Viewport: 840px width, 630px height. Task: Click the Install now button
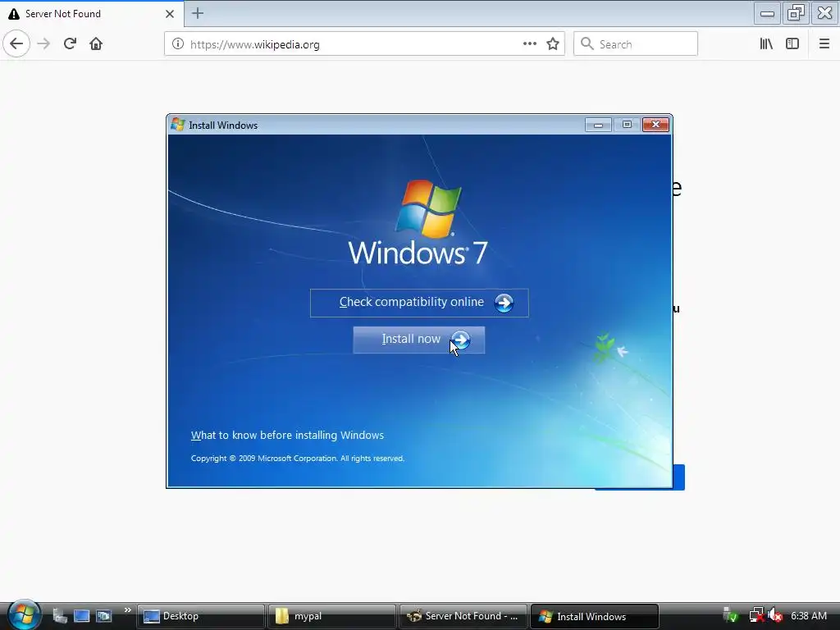419,340
